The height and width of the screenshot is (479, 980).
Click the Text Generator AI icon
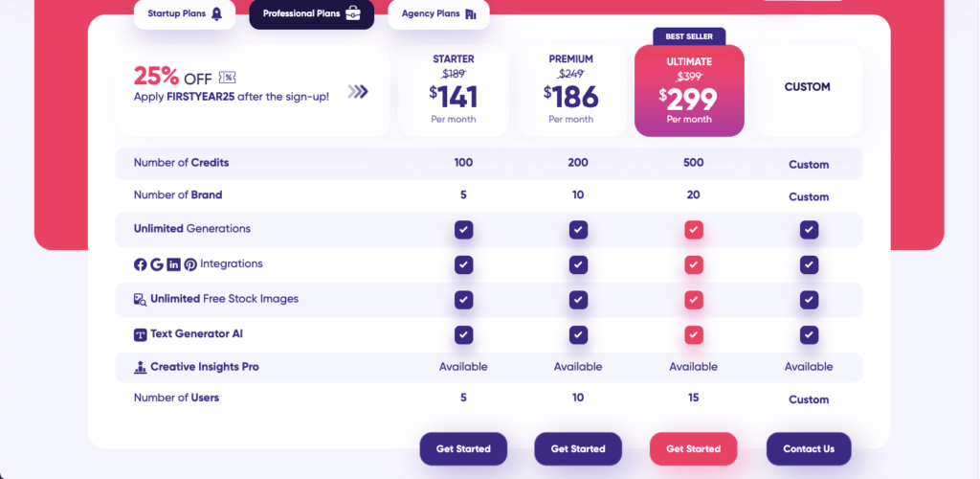click(x=141, y=334)
